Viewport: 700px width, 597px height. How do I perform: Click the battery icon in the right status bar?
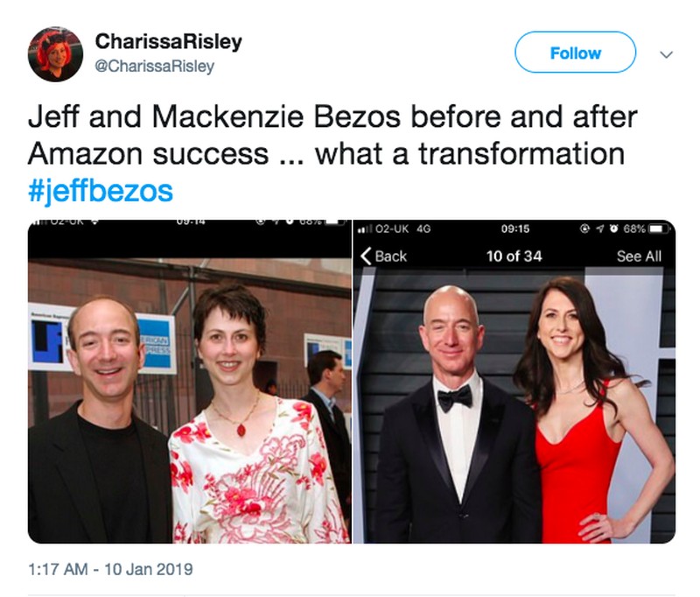657,229
